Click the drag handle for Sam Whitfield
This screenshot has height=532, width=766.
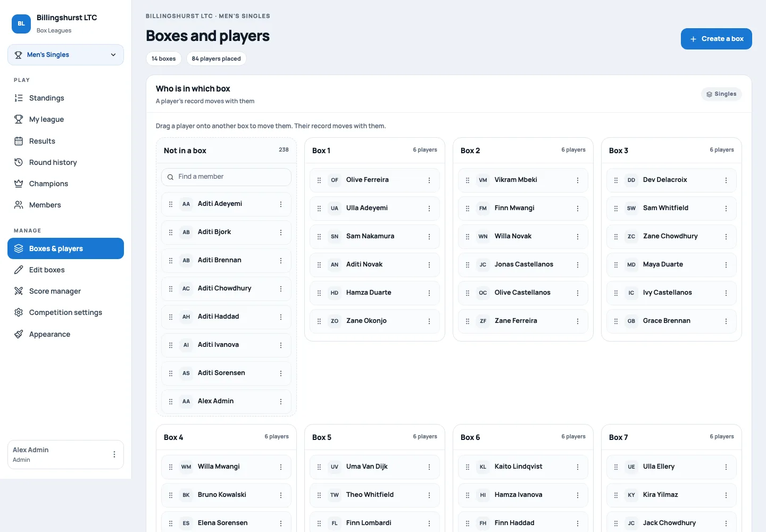(616, 209)
